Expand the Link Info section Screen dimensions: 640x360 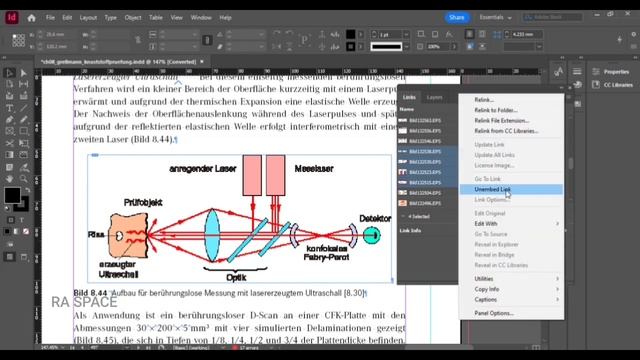tap(410, 231)
